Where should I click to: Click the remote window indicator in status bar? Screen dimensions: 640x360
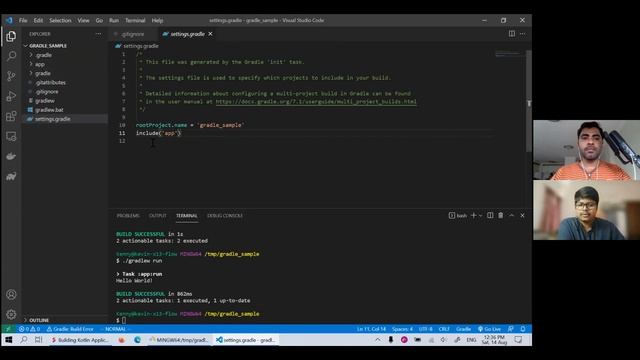click(x=8, y=329)
